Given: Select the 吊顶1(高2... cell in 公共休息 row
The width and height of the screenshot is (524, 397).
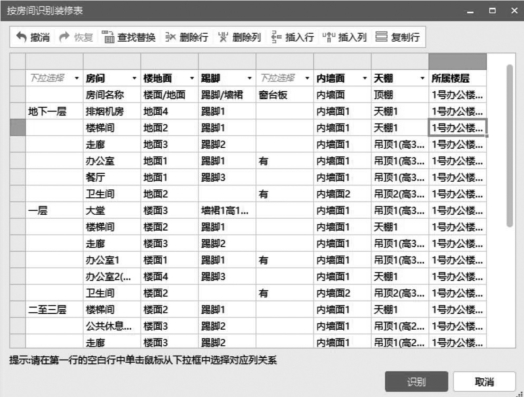Looking at the screenshot, I should coord(400,326).
